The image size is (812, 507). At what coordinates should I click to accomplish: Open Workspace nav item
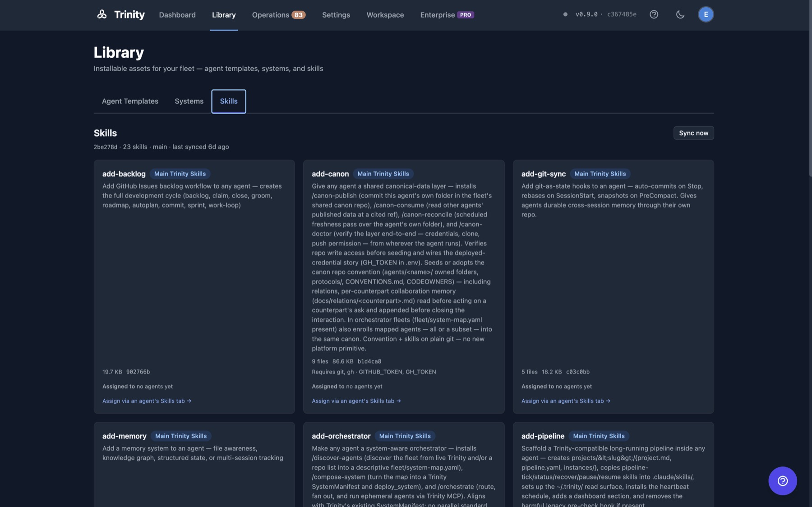385,15
